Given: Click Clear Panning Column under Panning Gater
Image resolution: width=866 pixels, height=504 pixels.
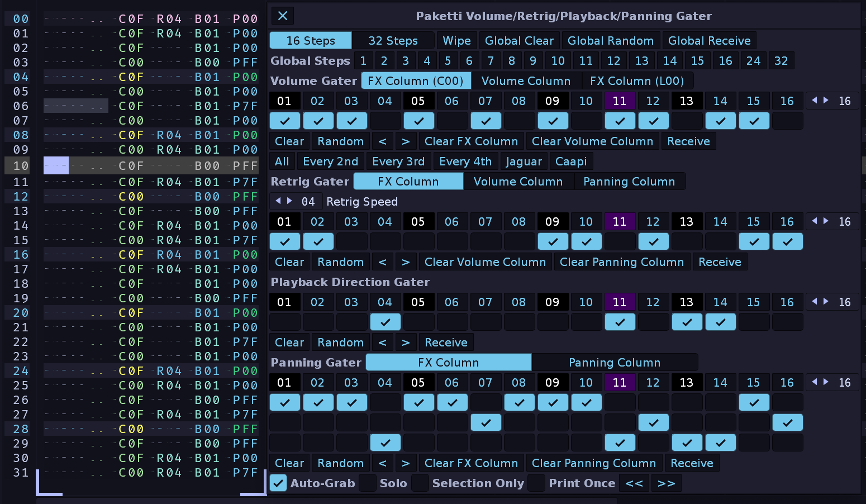Looking at the screenshot, I should pyautogui.click(x=594, y=463).
